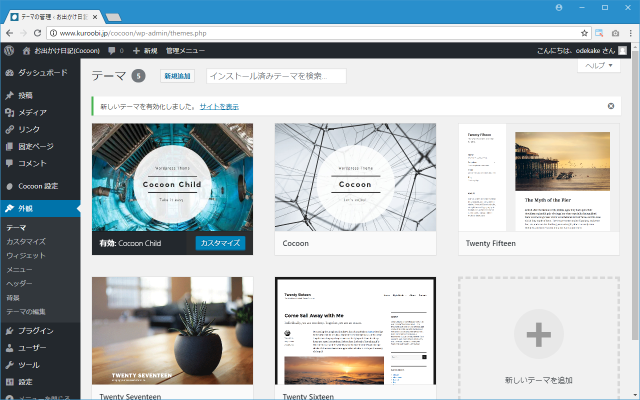The image size is (640, 400).
Task: Click the theme search input field
Action: (275, 76)
